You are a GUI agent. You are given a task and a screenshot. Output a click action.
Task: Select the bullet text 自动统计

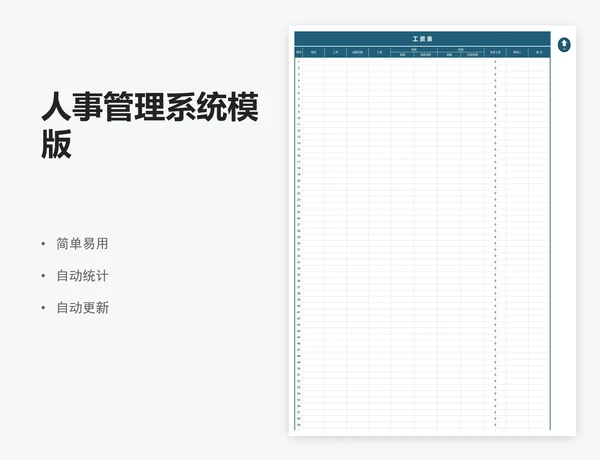click(x=82, y=276)
